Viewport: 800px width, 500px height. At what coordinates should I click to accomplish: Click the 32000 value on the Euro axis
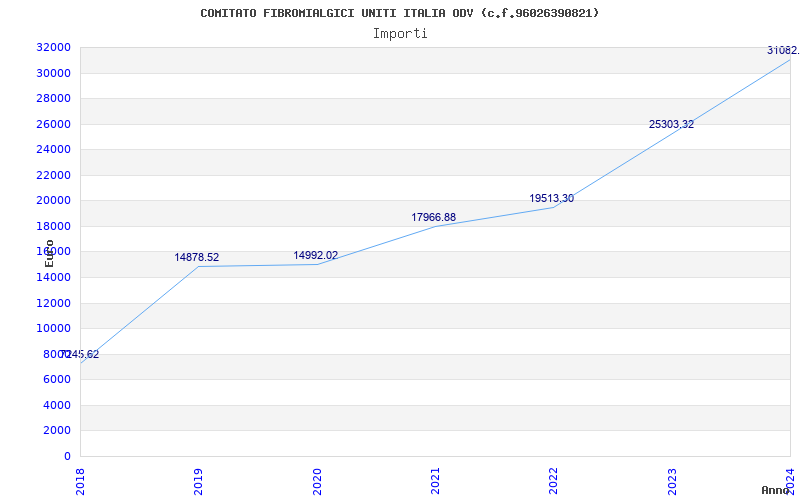point(53,47)
